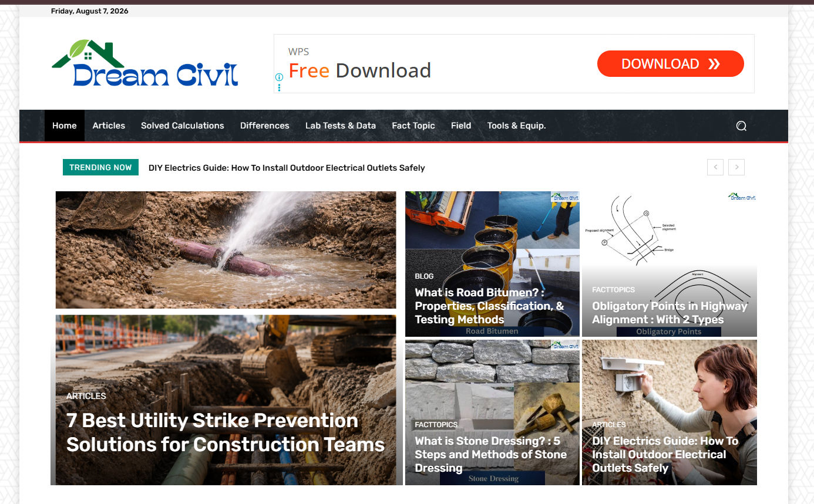
Task: Open Tools & Equip. menu
Action: (x=517, y=126)
